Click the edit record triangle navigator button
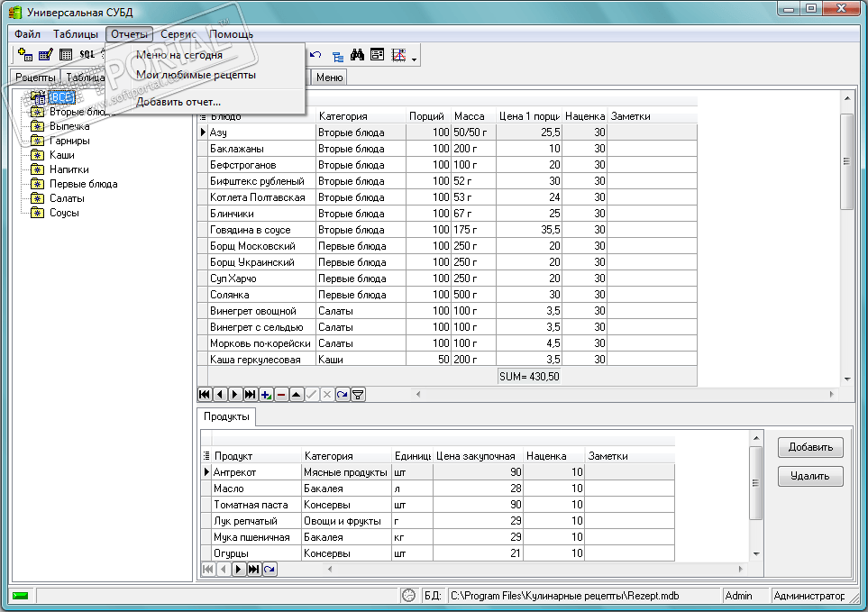This screenshot has height=612, width=868. 297,395
